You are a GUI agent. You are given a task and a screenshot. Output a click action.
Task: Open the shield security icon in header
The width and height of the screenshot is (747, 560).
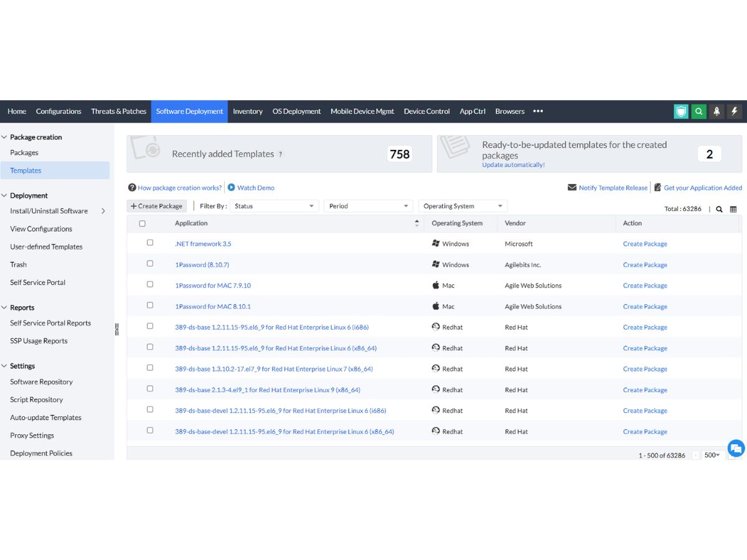click(681, 111)
